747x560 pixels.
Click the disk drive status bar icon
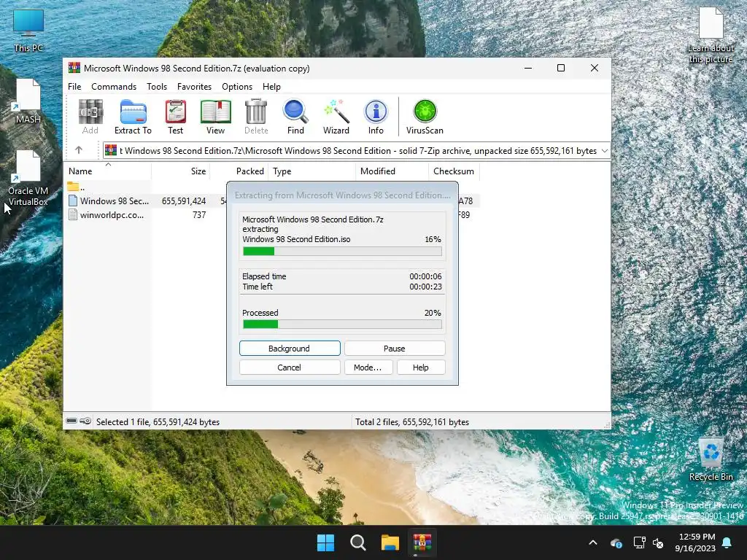71,421
